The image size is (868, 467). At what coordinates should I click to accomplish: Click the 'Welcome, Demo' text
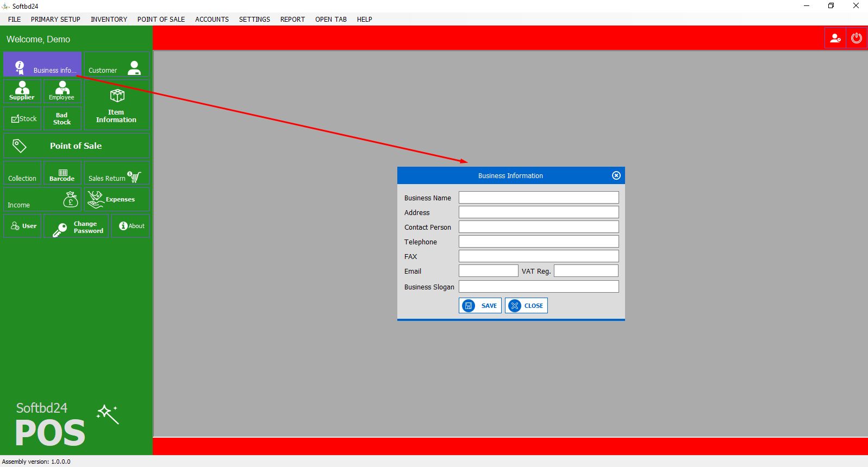click(x=38, y=39)
